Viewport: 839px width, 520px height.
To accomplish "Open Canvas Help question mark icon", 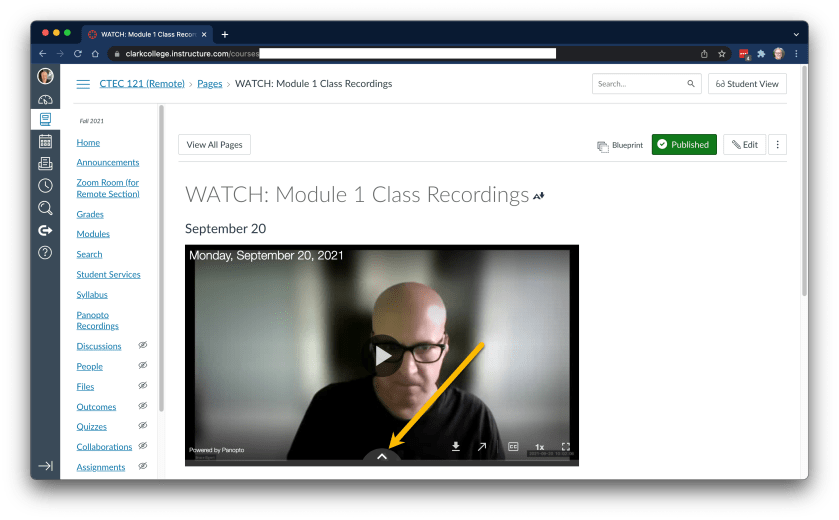I will tap(45, 252).
